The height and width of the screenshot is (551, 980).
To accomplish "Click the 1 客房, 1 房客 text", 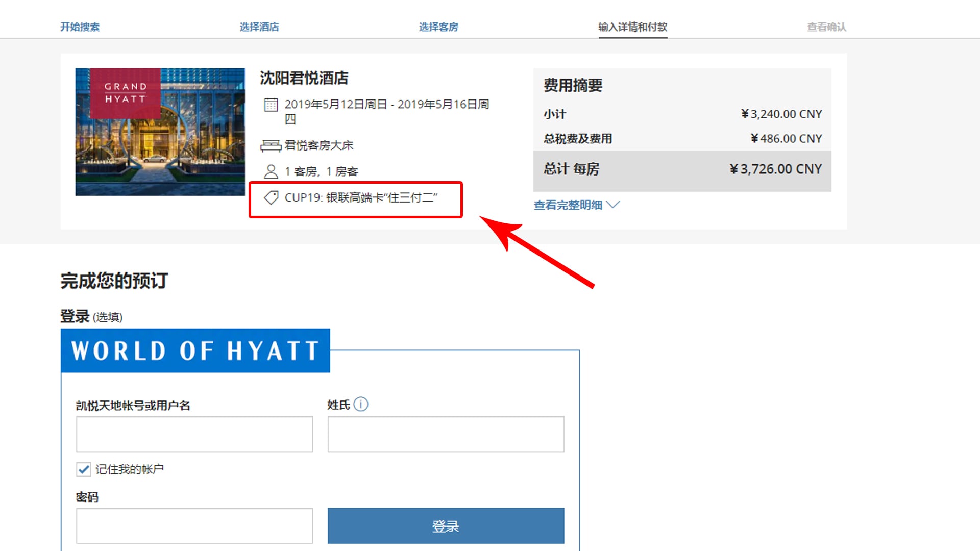I will (322, 171).
